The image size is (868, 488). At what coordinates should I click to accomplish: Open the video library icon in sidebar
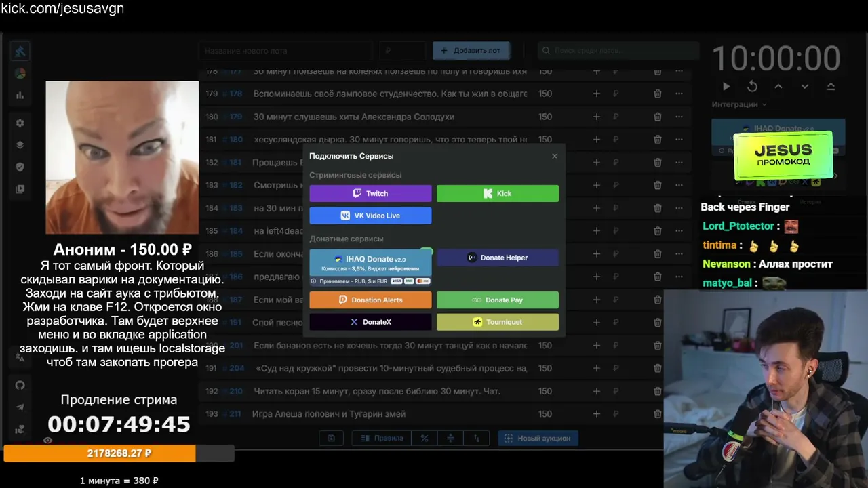tap(20, 189)
